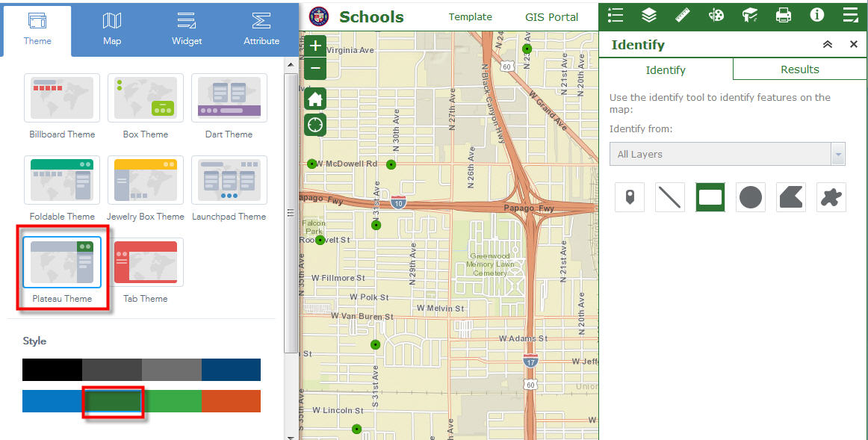Choose the Launchpad Theme thumbnail
Screen dimensions: 868x440
click(229, 180)
